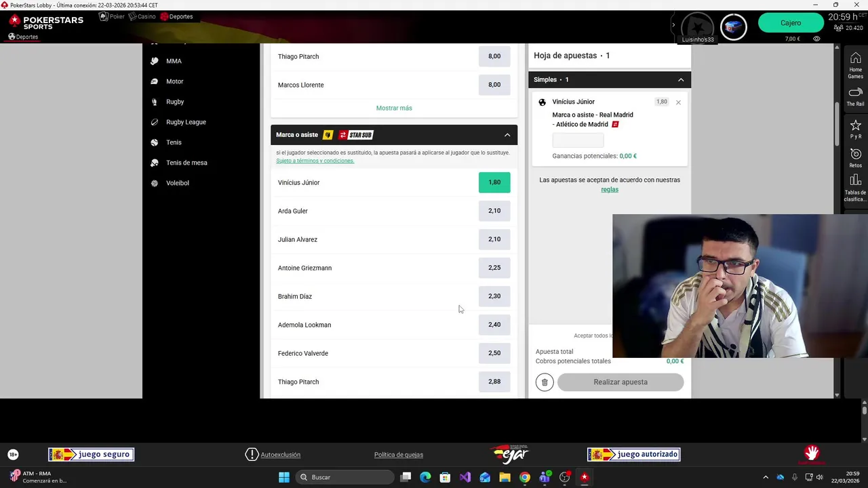
Task: Deselect Vinícius Júnior 1,80 odds
Action: point(494,182)
